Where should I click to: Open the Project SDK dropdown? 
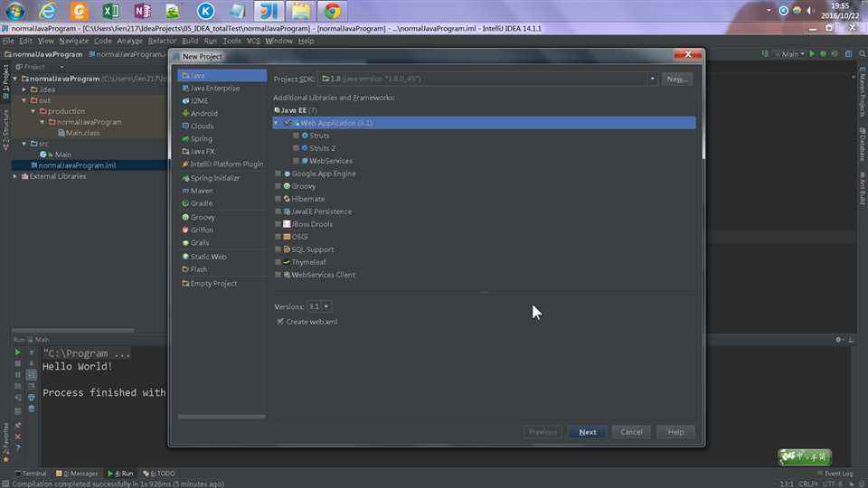tap(652, 80)
